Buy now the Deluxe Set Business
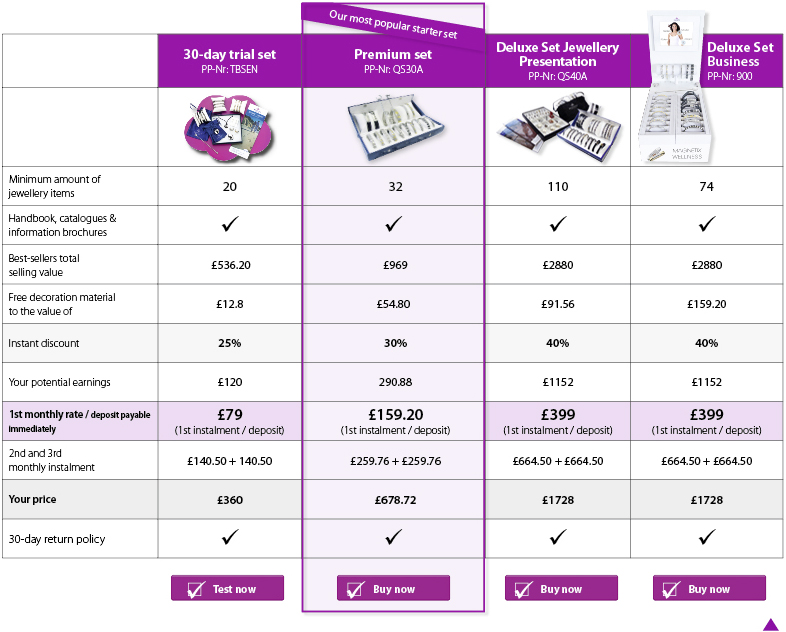This screenshot has height=632, width=786. pos(709,588)
